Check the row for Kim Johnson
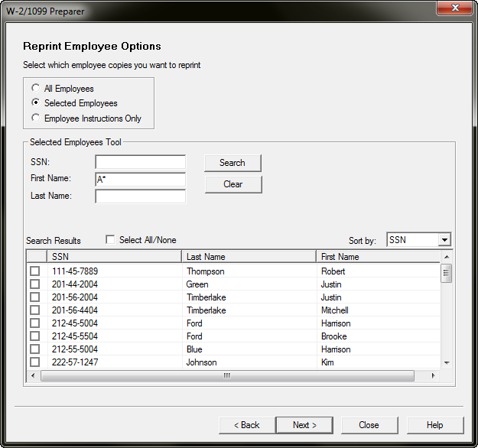Image resolution: width=478 pixels, height=448 pixels. coord(34,362)
